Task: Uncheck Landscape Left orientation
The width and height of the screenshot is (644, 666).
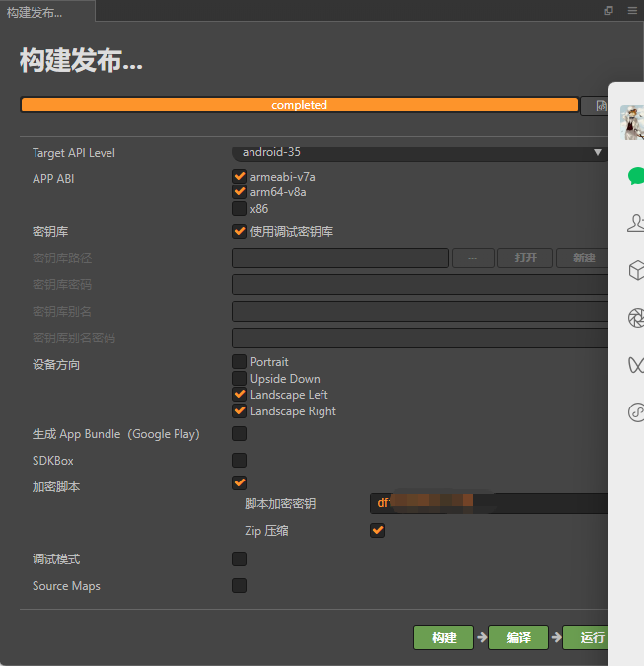Action: point(239,394)
